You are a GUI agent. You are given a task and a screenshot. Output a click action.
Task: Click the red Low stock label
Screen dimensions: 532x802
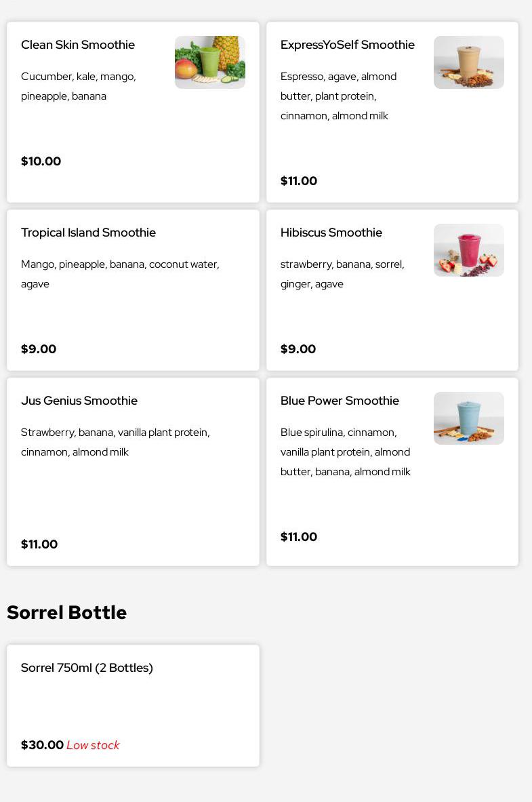[x=93, y=745]
